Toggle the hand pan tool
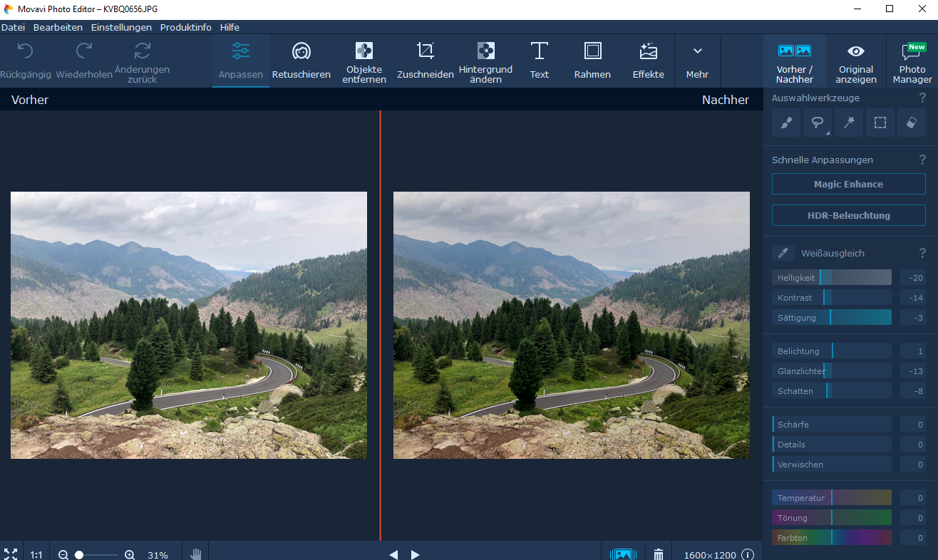938x560 pixels. (196, 554)
